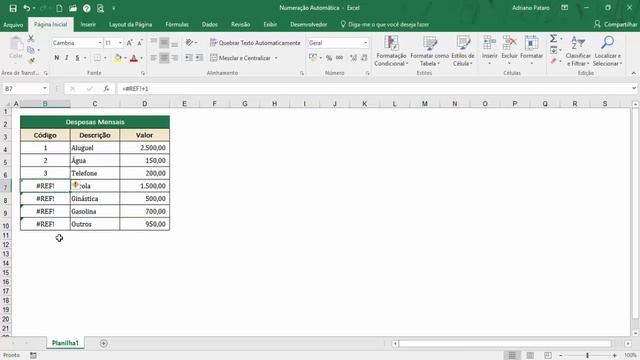Increase font size with larger A
640x360 pixels.
pos(129,43)
